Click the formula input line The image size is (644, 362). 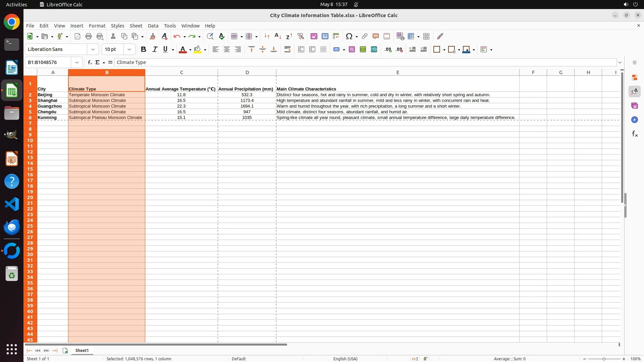click(x=365, y=62)
